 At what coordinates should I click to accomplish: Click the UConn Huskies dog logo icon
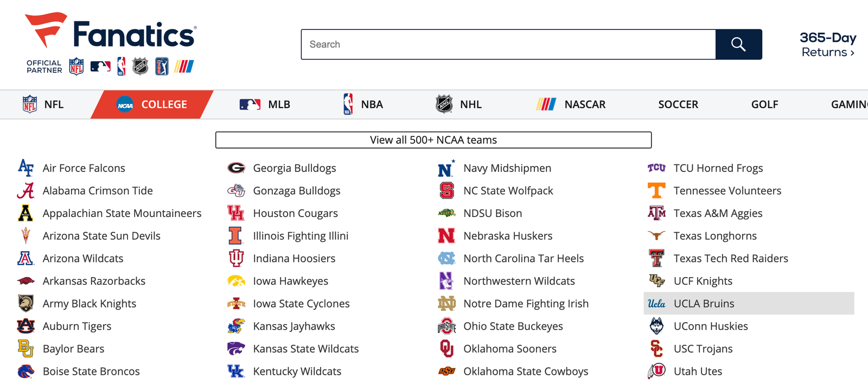[x=656, y=326]
